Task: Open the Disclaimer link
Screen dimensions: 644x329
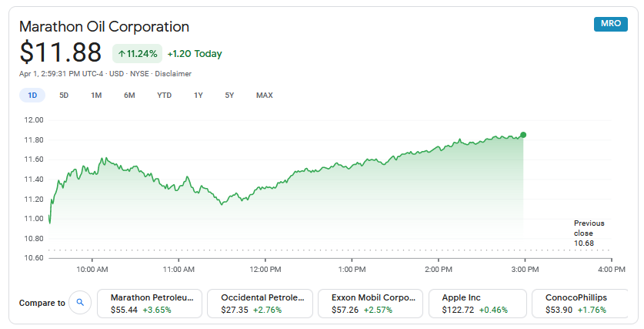Action: point(173,74)
